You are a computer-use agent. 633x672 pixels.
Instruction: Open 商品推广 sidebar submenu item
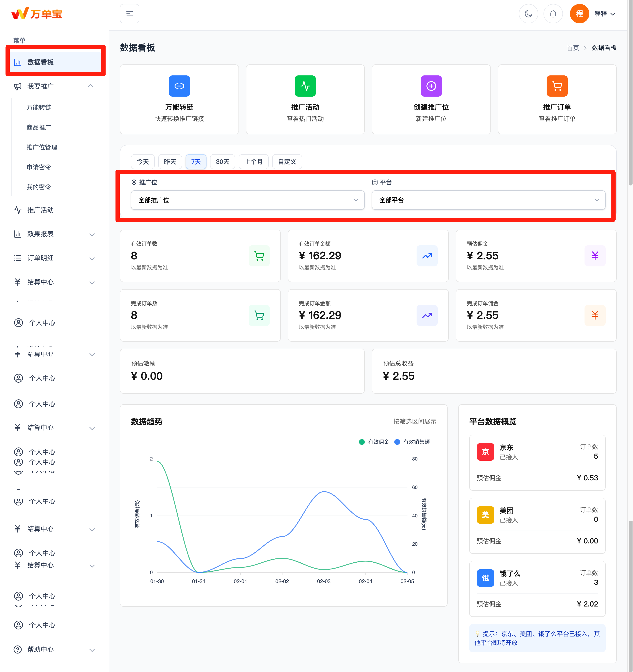[x=39, y=127]
